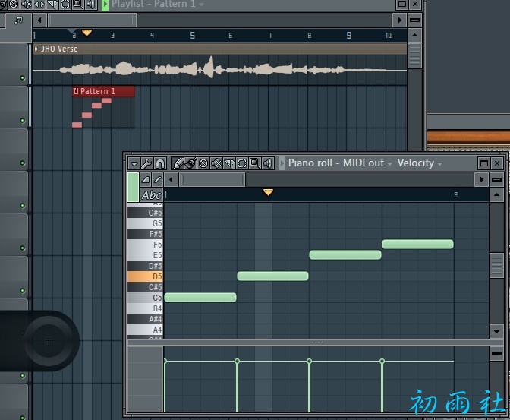Click Playlist horizontal scroll right arrow
510x420 pixels.
click(399, 21)
